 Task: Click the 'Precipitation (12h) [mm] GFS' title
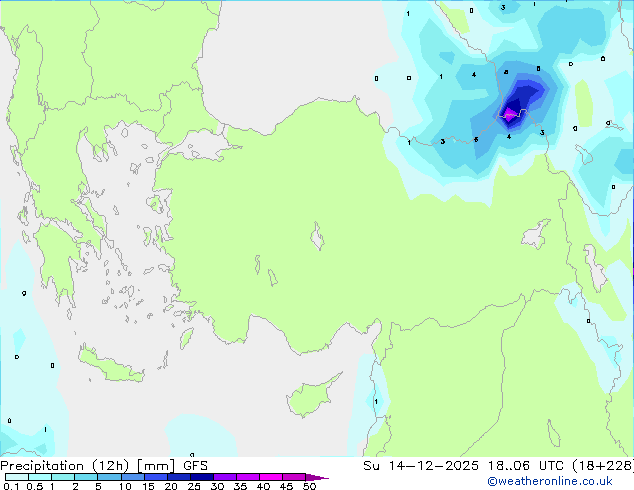104,466
